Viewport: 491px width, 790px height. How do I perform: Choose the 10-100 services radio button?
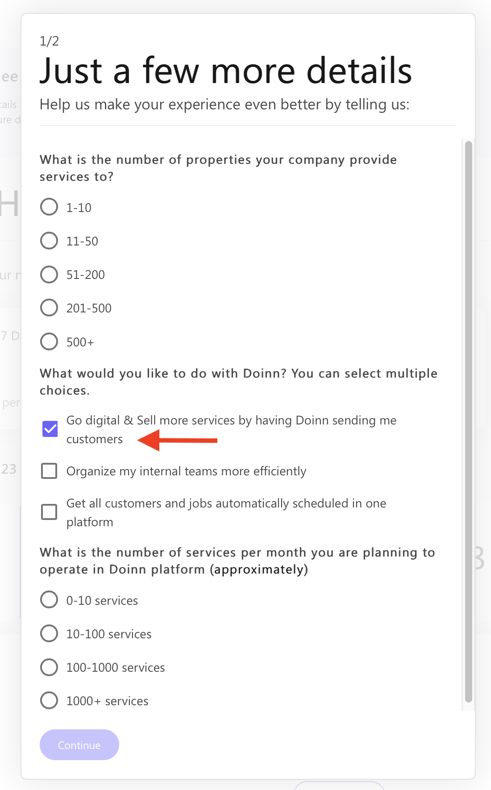pos(49,633)
